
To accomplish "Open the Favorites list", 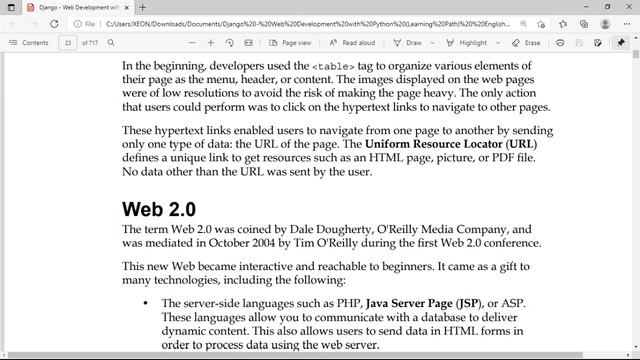I will tap(563, 24).
